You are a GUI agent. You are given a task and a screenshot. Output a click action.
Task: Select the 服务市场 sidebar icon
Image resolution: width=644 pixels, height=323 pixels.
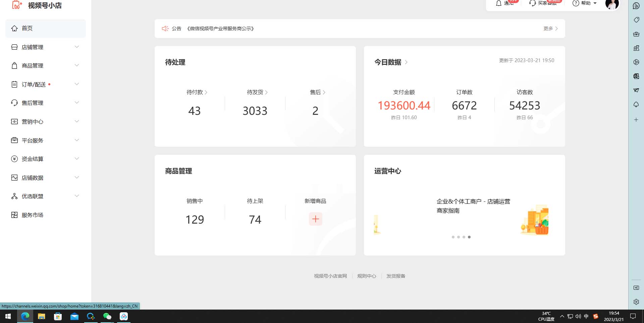point(14,215)
